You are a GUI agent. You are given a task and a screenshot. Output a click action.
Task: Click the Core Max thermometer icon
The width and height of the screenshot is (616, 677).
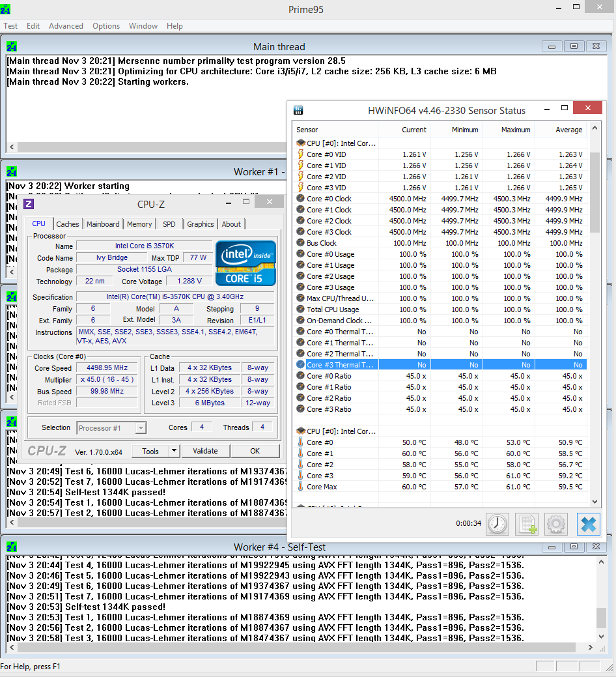[x=301, y=486]
